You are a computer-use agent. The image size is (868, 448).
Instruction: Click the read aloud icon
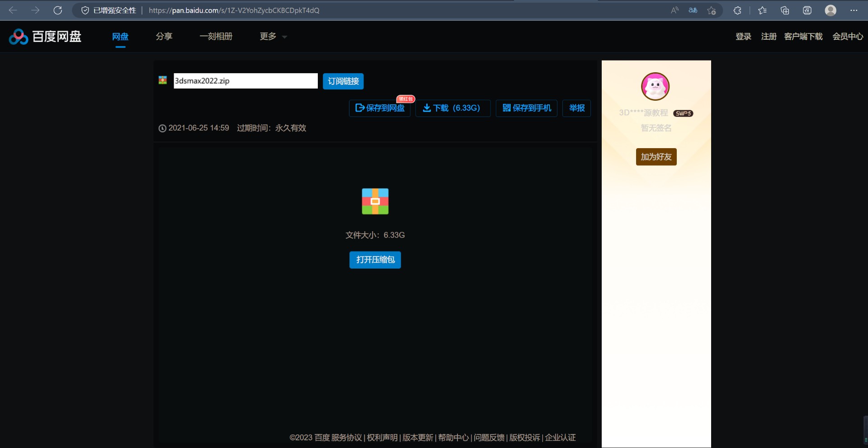pos(675,10)
